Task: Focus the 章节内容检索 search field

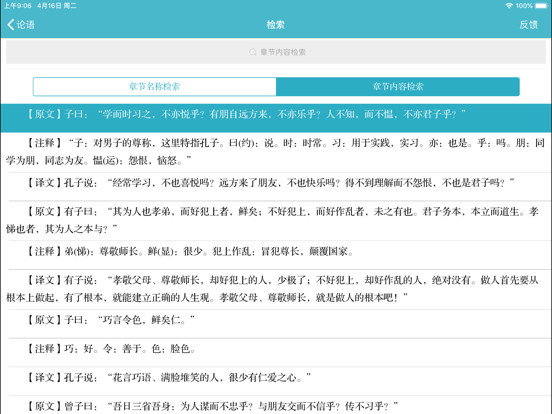Action: [276, 52]
